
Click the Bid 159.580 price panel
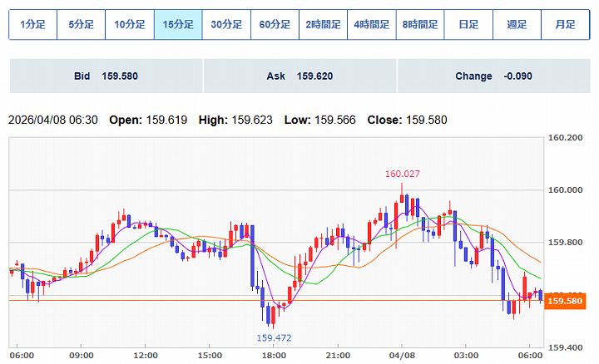pos(105,76)
